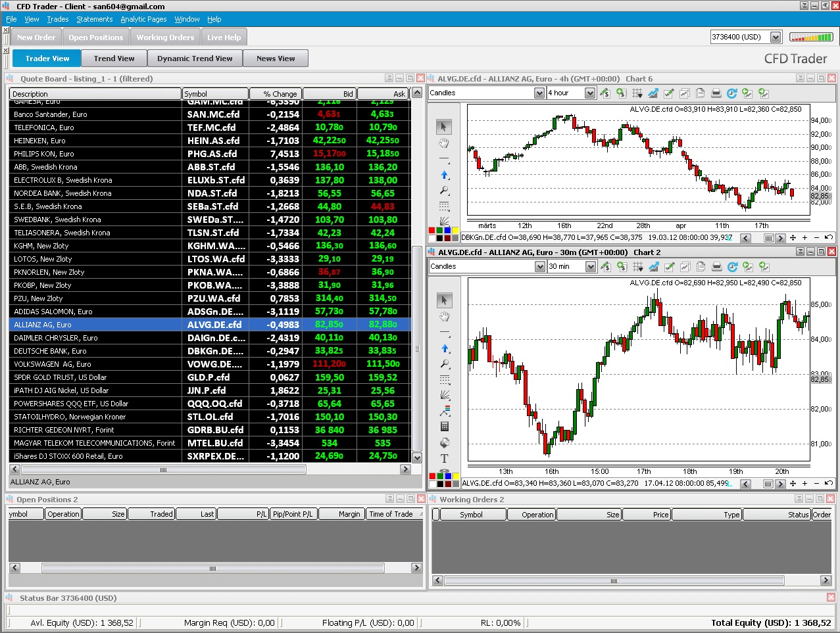840x633 pixels.
Task: Click the blue refresh icon in the 30 min chart toolbar
Action: coord(732,267)
